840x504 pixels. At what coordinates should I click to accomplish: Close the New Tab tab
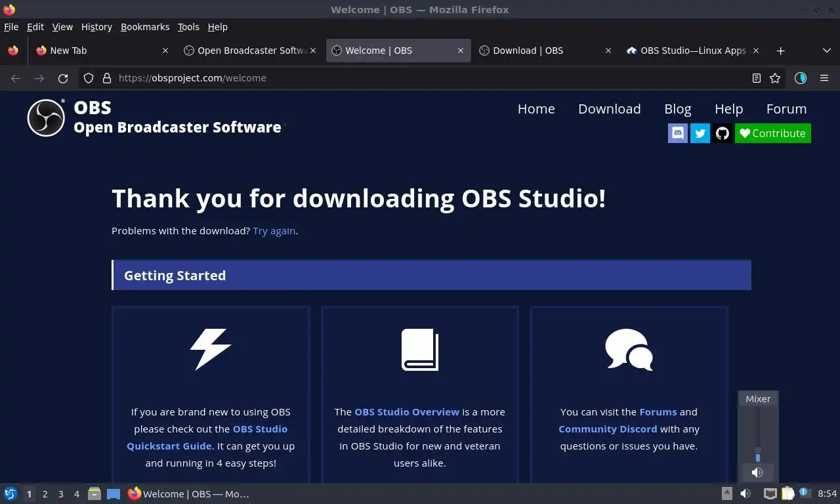tap(165, 51)
